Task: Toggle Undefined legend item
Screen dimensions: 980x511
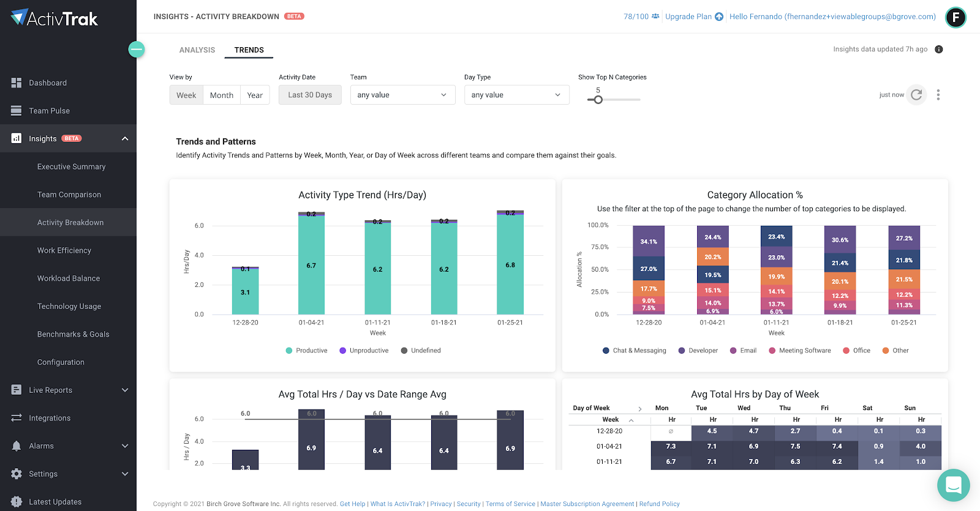Action: (421, 351)
